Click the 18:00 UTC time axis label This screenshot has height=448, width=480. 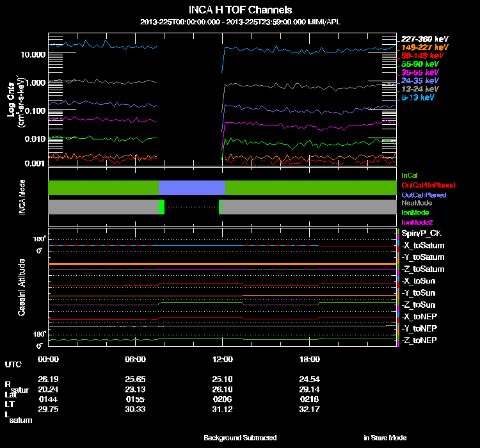point(309,359)
